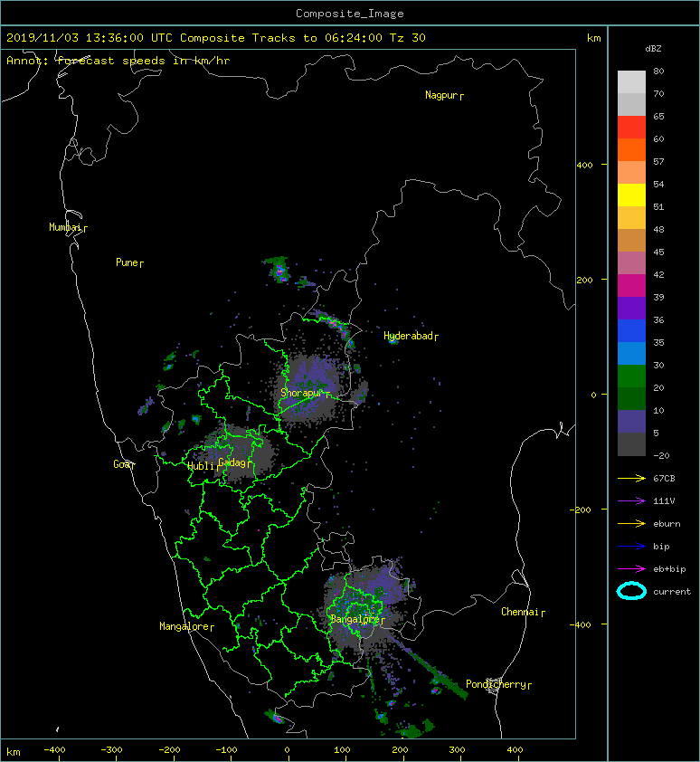700x762 pixels.
Task: Pick the light blue 30–35 dBZ swatch
Action: (631, 353)
